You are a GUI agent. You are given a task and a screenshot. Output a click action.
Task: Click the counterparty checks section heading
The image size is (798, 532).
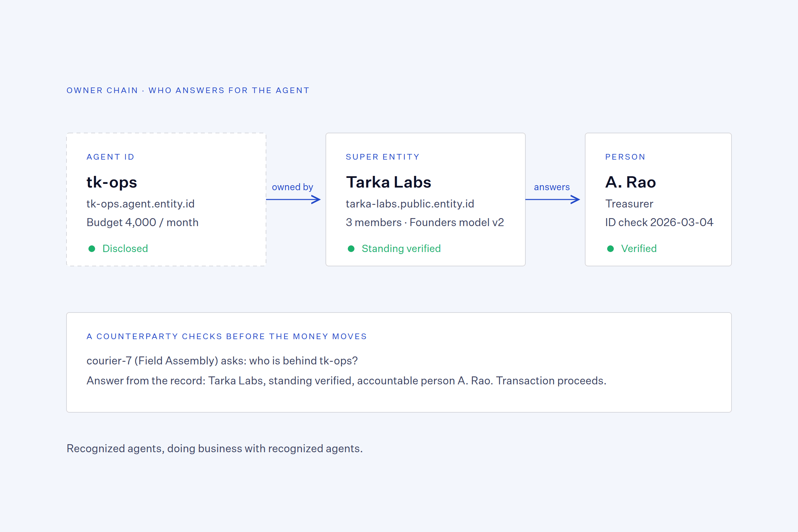pos(227,336)
